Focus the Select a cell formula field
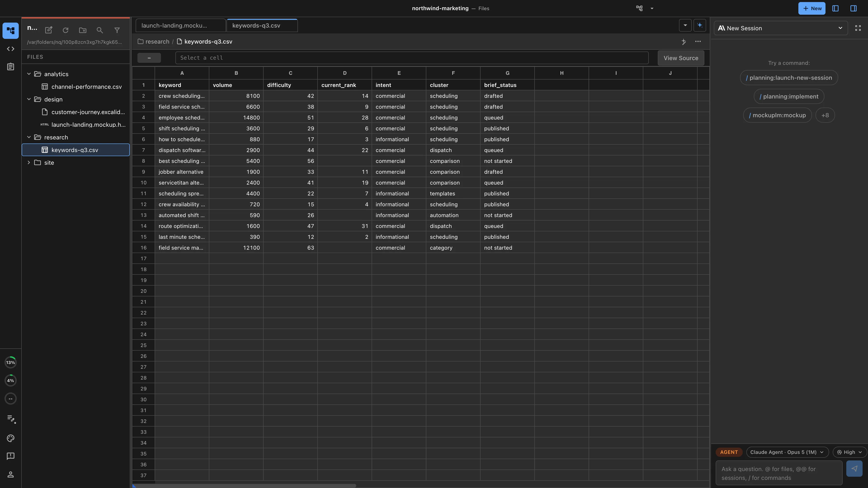The width and height of the screenshot is (868, 488). click(x=412, y=58)
